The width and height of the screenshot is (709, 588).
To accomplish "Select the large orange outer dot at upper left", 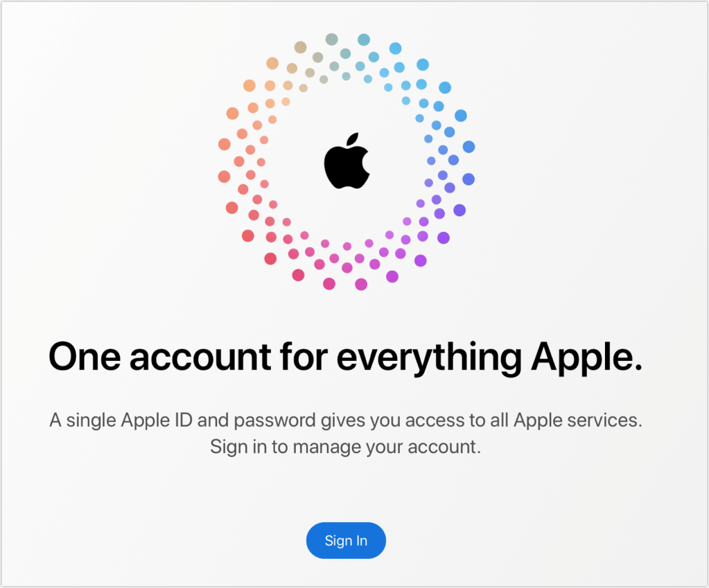I will [x=250, y=85].
